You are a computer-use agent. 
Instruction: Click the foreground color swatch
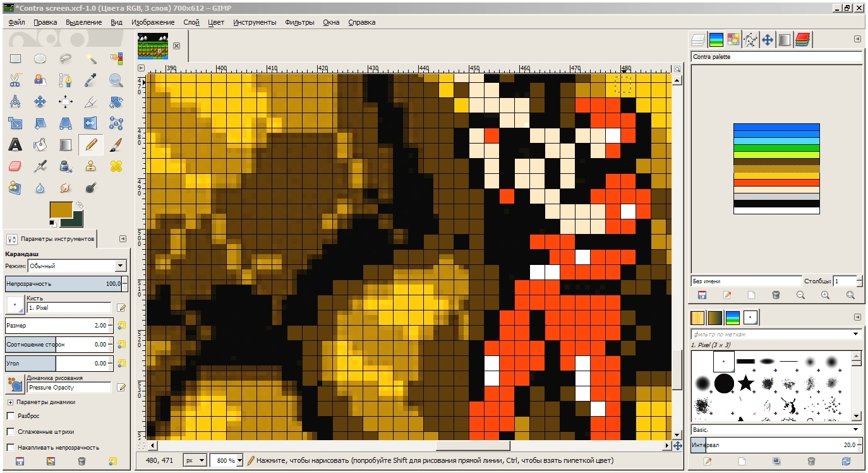pyautogui.click(x=62, y=209)
